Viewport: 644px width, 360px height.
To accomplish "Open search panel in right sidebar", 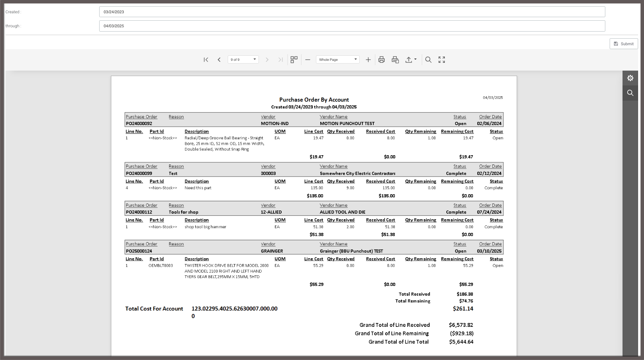I will (x=630, y=93).
